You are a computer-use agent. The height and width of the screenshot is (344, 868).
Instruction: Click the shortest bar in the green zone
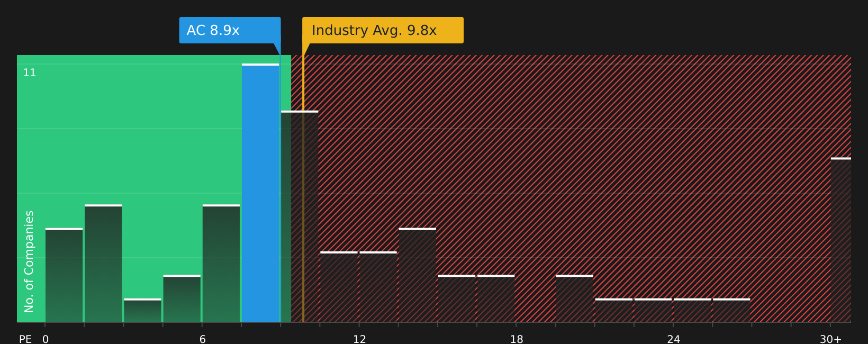[x=142, y=310]
